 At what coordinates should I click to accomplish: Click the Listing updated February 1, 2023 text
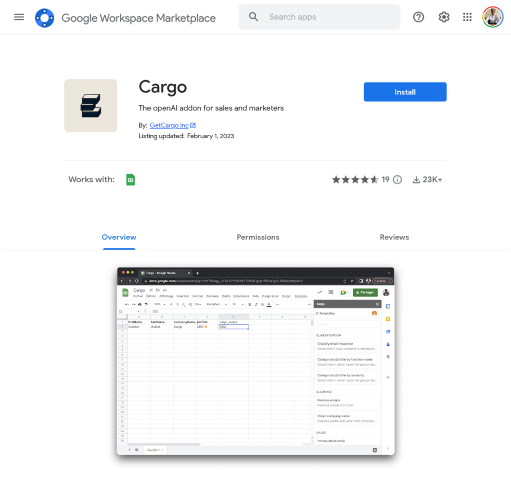click(186, 136)
